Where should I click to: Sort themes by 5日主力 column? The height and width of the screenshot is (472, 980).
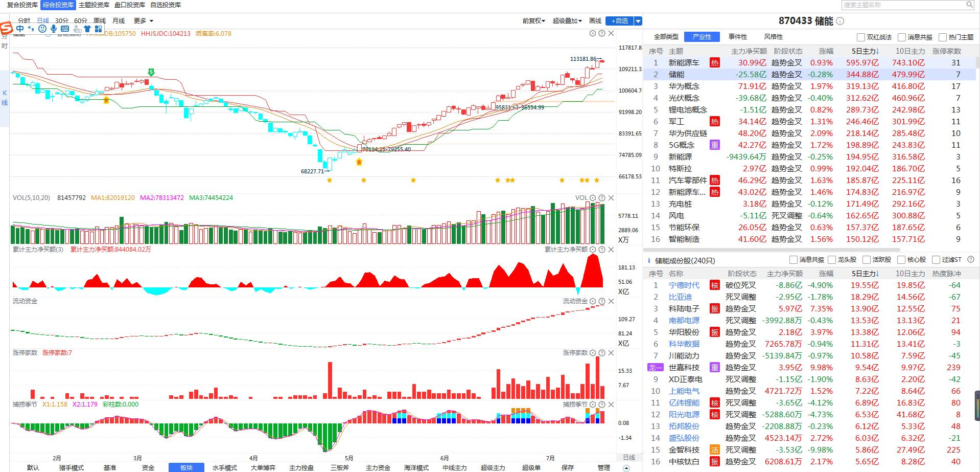pos(865,51)
